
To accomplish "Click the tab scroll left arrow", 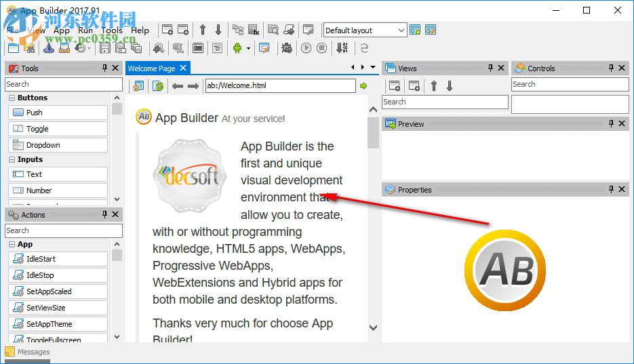I will pyautogui.click(x=353, y=67).
